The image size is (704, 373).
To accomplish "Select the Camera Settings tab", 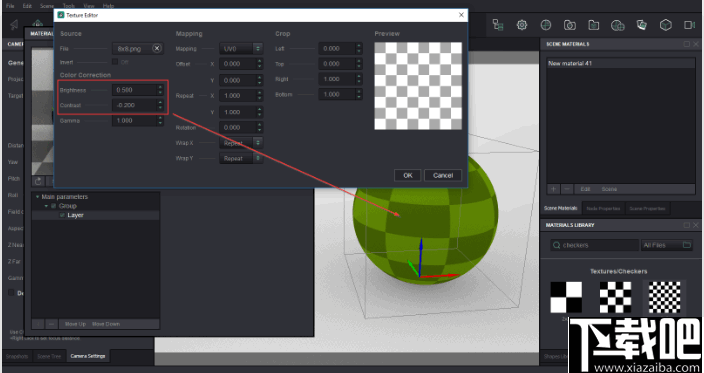I will [88, 356].
